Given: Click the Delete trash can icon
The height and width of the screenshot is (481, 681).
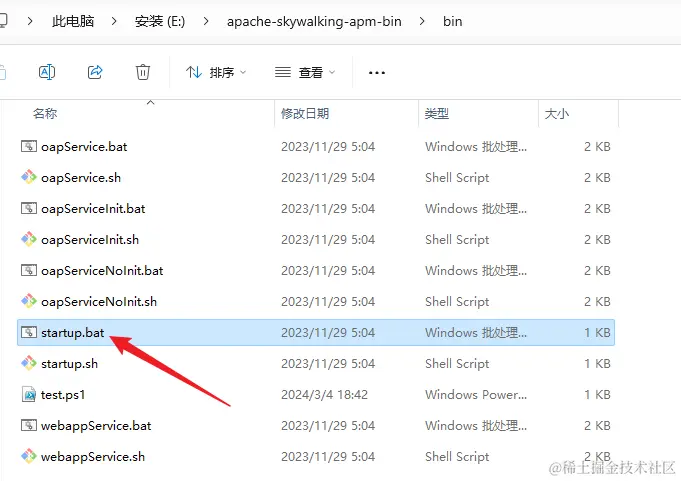Looking at the screenshot, I should click(x=143, y=72).
